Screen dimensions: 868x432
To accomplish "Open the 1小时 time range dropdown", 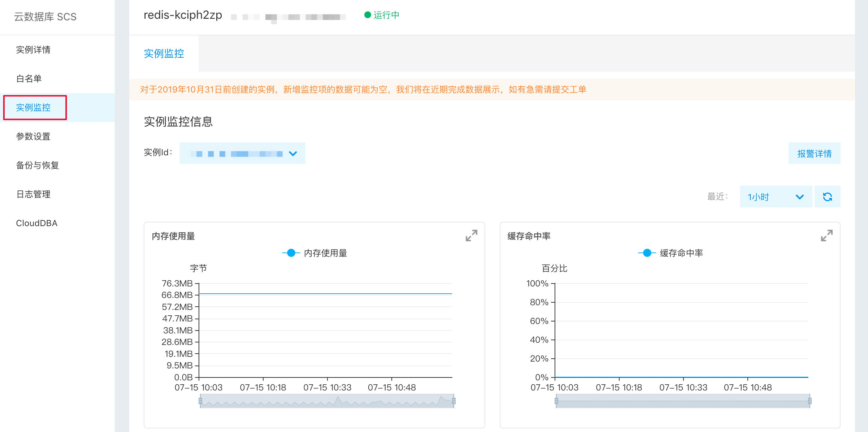I will pyautogui.click(x=776, y=196).
